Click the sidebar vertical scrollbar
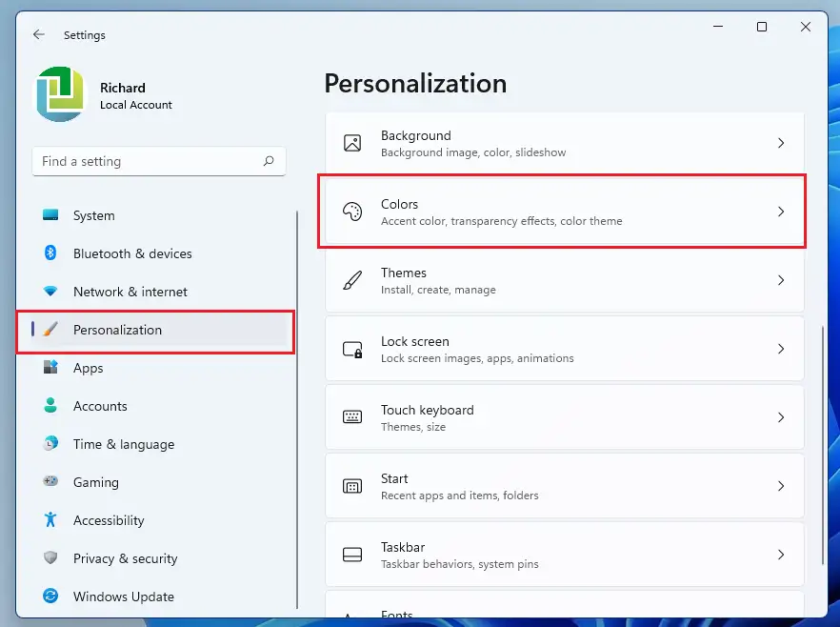This screenshot has height=627, width=840. point(297,410)
